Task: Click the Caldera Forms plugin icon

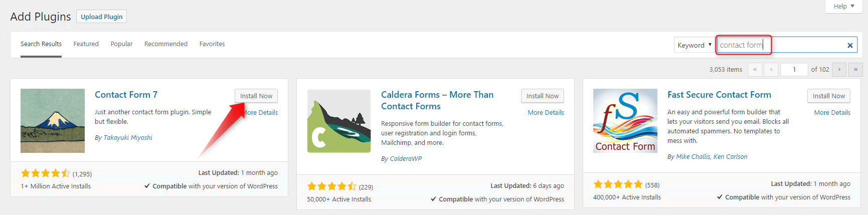Action: tap(338, 121)
